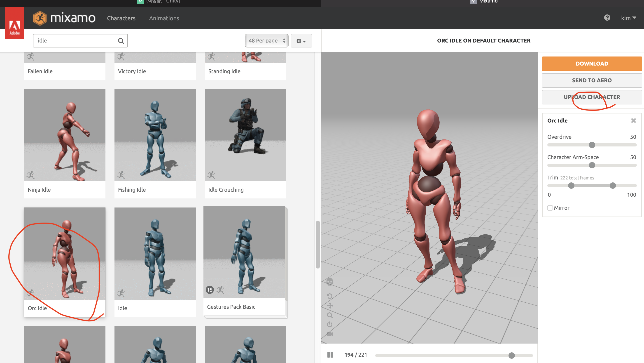Click the search magnifier icon
Screen dimensions: 644x363
pos(121,41)
